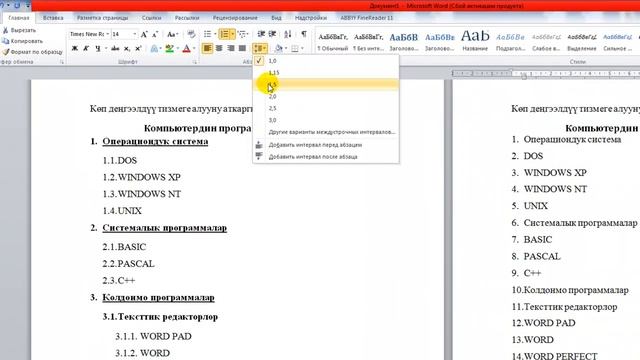Click the Cut (Вырезать) button
This screenshot has height=360, width=640.
point(20,30)
